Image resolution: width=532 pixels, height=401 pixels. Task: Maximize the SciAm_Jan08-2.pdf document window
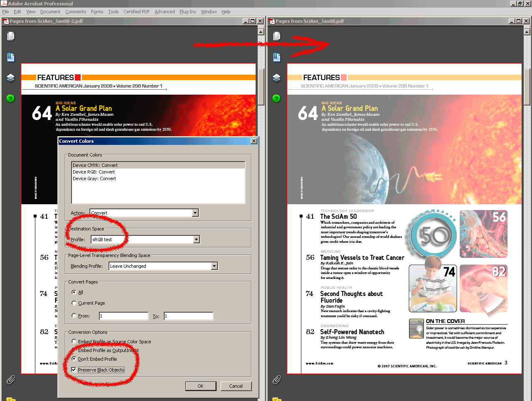[253, 21]
